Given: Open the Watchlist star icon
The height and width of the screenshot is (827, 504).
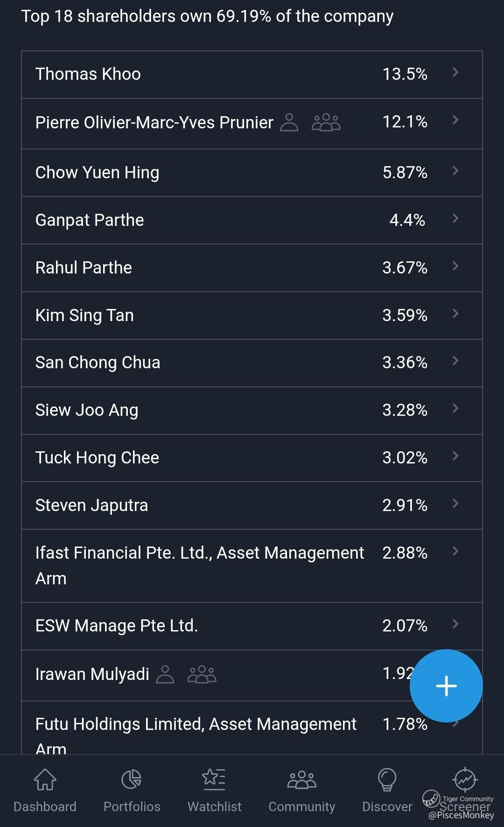Looking at the screenshot, I should (x=214, y=779).
